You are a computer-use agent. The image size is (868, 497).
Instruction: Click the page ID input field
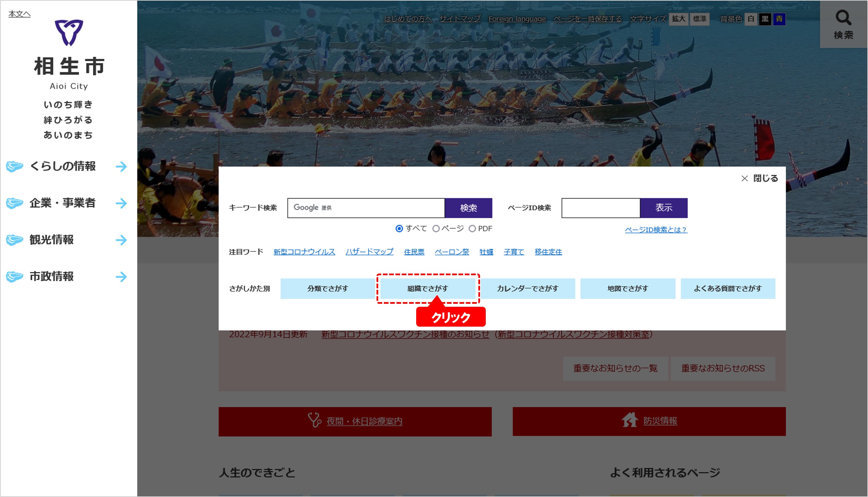click(x=601, y=208)
